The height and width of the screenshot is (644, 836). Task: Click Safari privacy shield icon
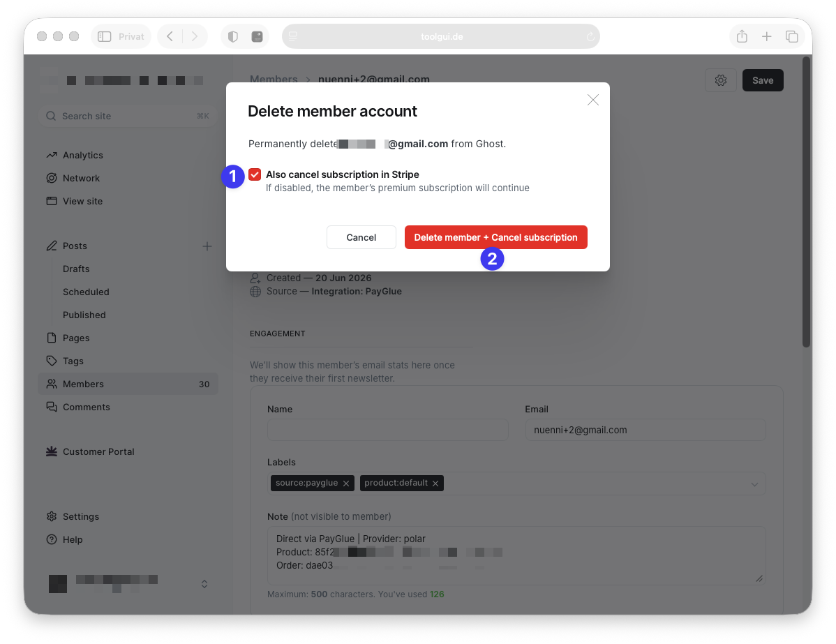(x=233, y=36)
